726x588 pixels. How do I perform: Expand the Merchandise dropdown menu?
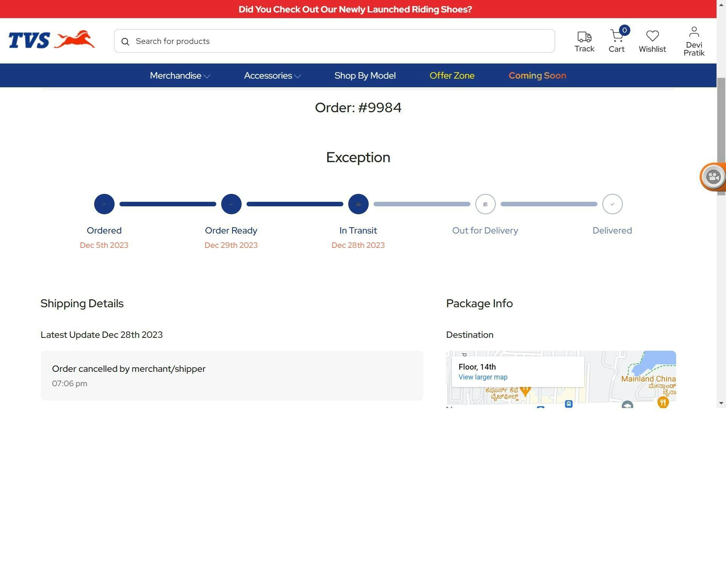180,76
